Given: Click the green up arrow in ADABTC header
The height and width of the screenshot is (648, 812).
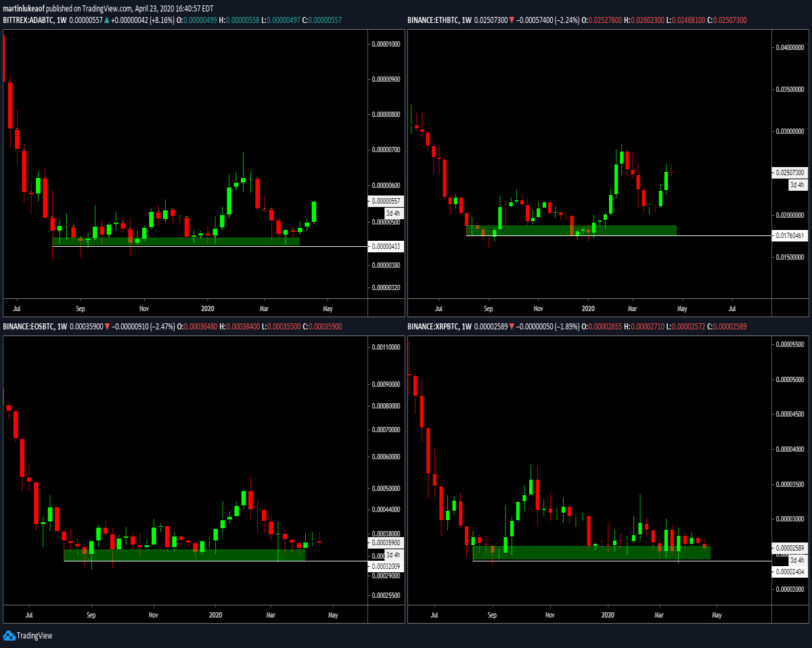Looking at the screenshot, I should point(106,21).
